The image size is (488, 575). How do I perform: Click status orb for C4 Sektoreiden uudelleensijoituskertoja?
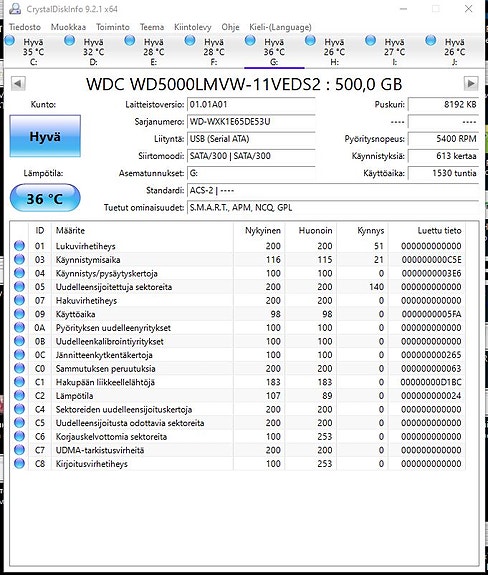tap(19, 409)
